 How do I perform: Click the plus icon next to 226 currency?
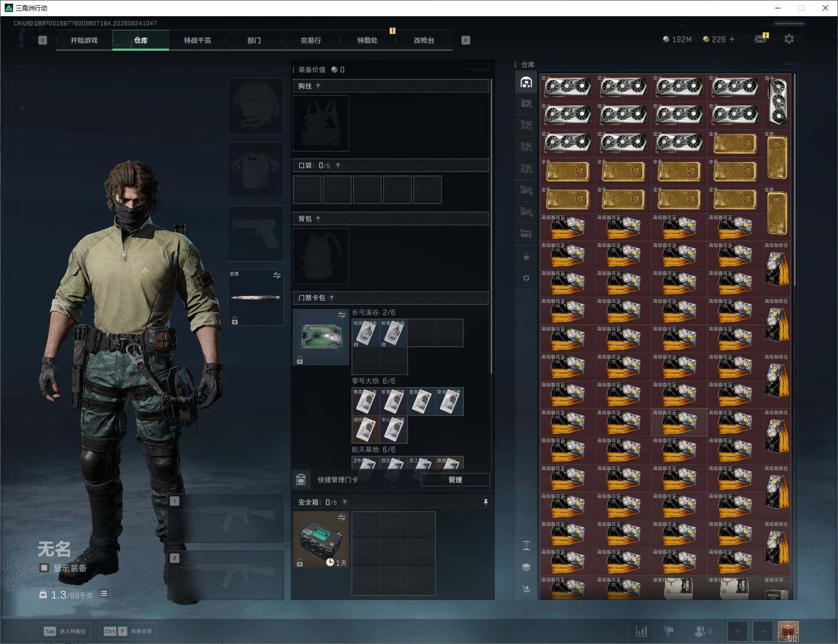[x=732, y=39]
